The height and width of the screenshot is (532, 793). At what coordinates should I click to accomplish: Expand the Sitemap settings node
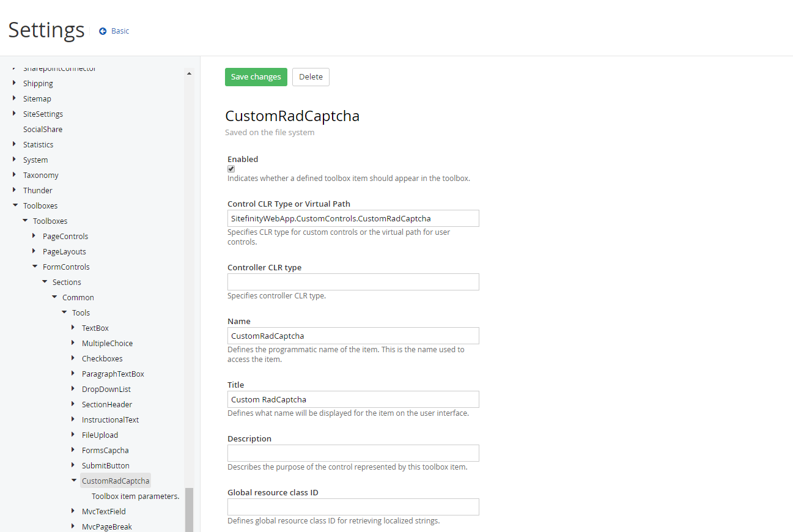point(15,98)
